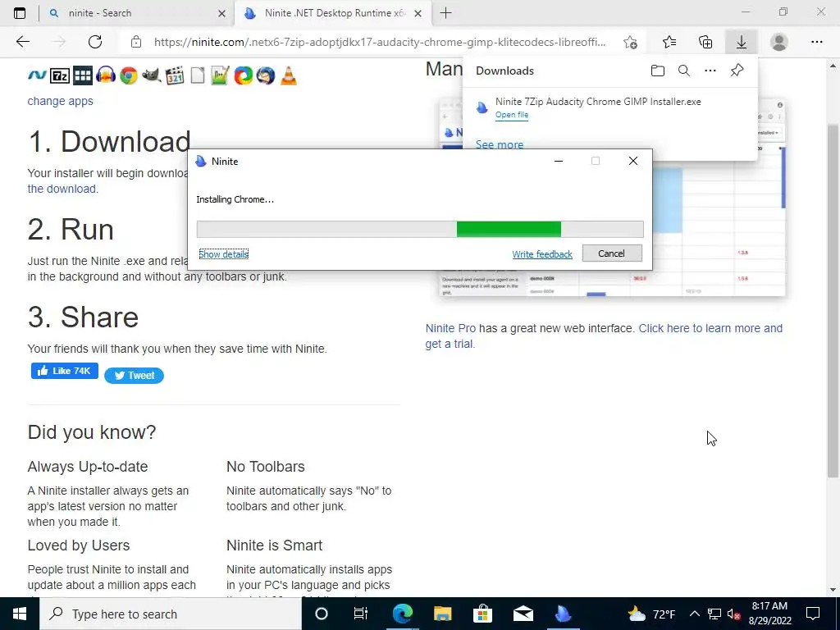Minimize the Ninite dialog window

click(558, 162)
